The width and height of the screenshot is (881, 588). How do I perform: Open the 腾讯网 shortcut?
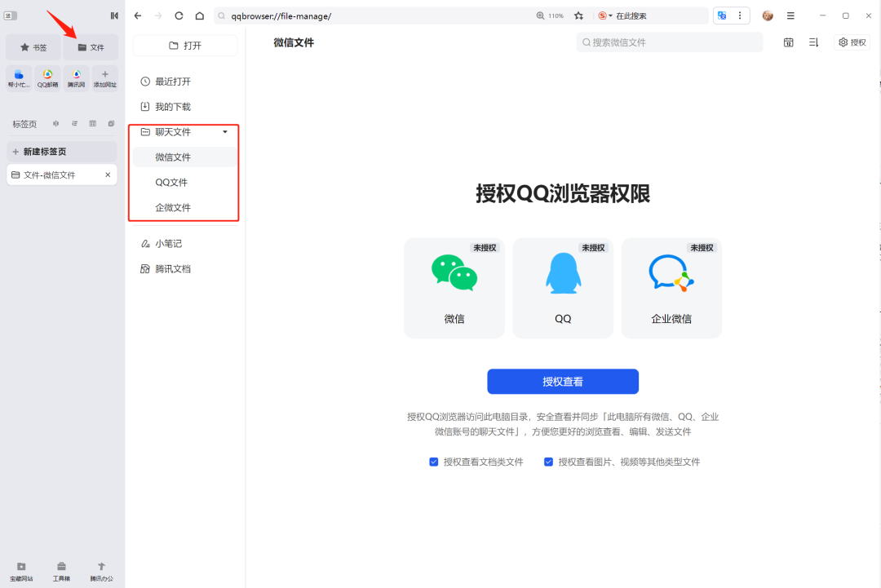[x=77, y=78]
